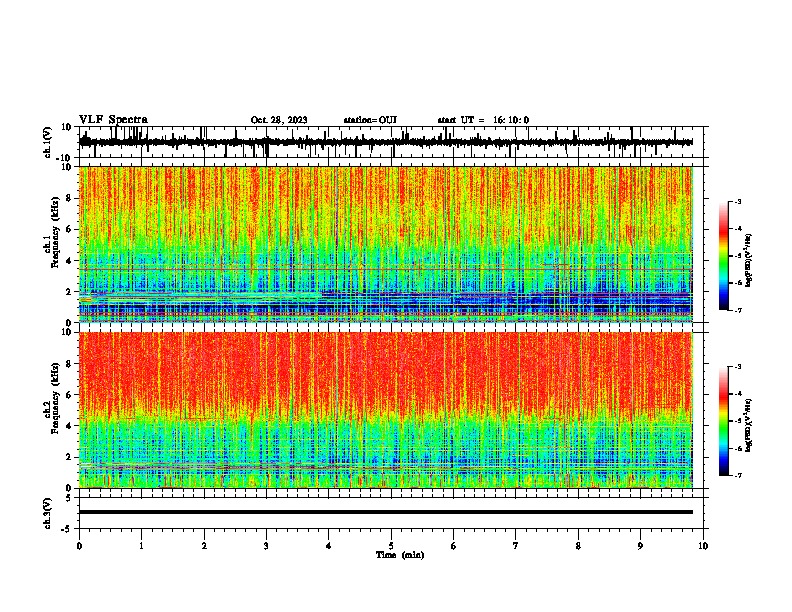Click the thick black ch.3 trace line
792x612 pixels.
tap(385, 512)
